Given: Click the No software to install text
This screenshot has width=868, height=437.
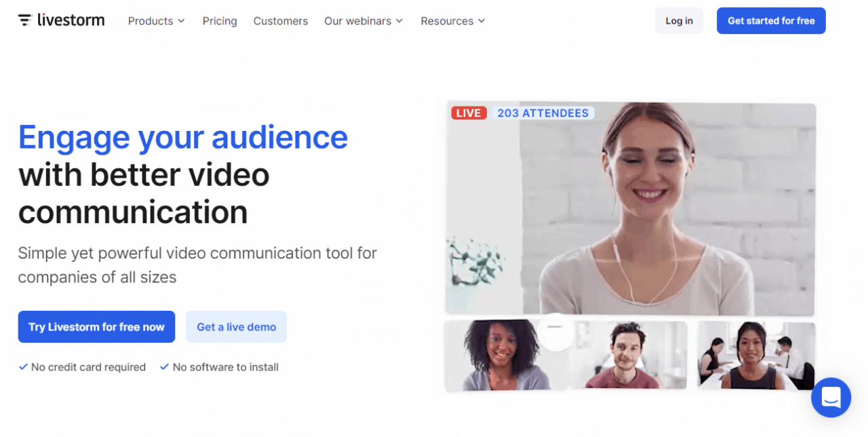Looking at the screenshot, I should [226, 367].
